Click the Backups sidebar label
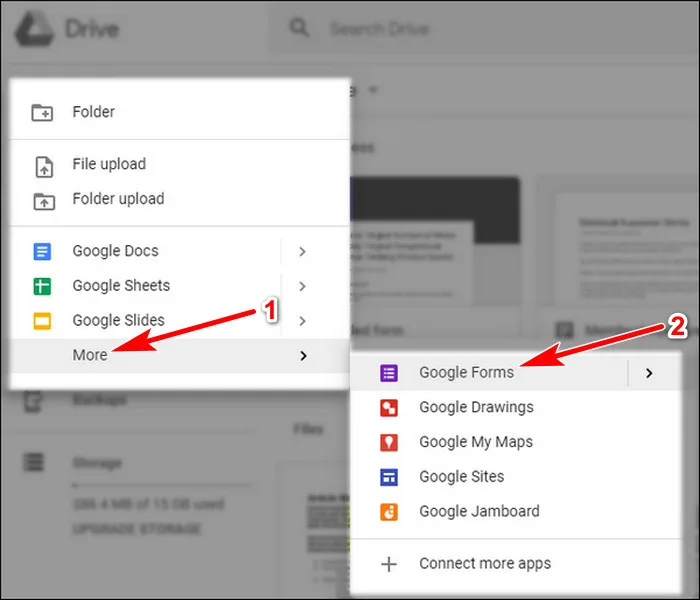The image size is (700, 600). tap(99, 400)
